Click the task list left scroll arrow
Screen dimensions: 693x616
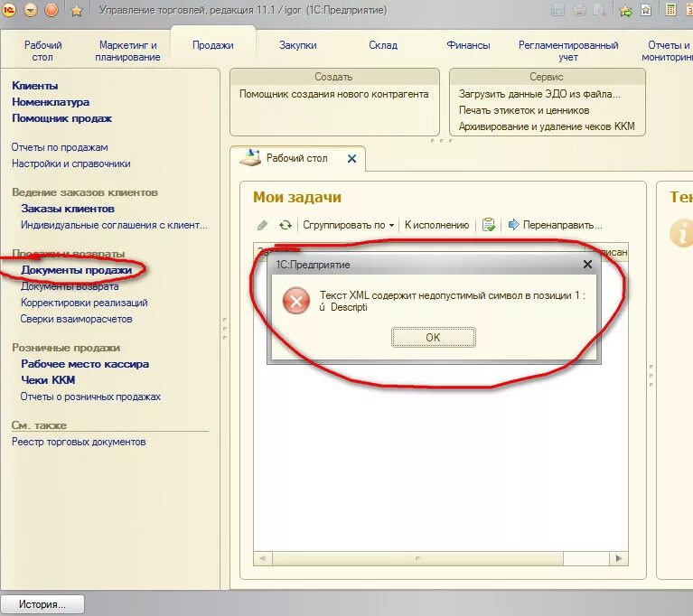[x=263, y=558]
